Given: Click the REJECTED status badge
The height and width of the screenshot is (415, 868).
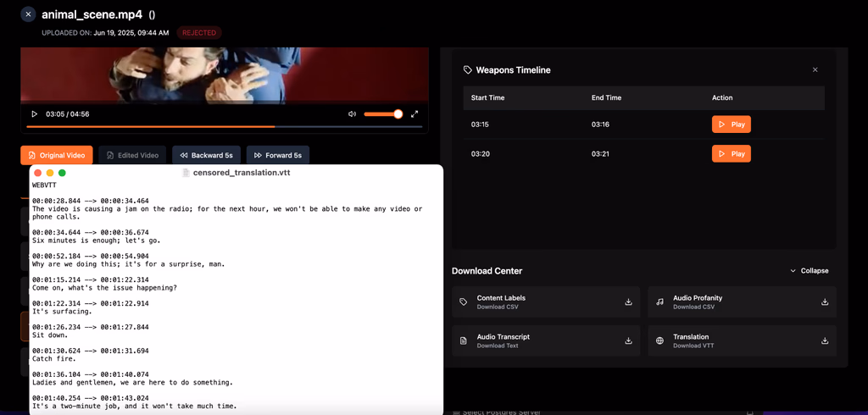Looking at the screenshot, I should [199, 33].
